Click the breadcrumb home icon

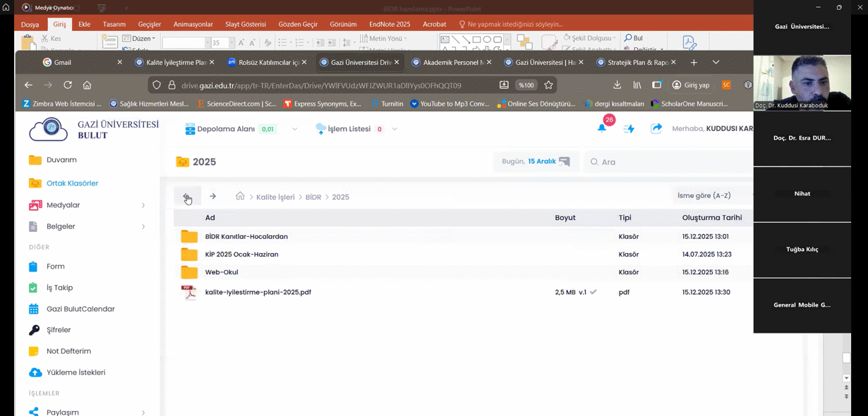(x=240, y=197)
